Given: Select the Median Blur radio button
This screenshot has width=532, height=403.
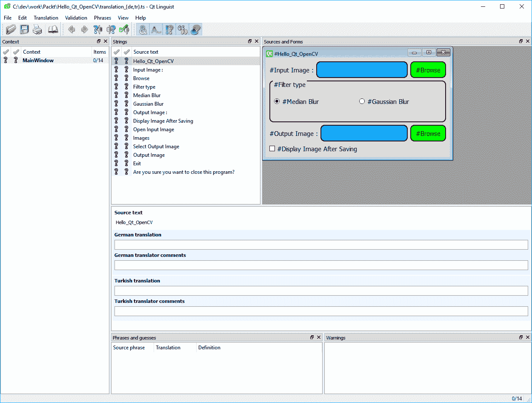Looking at the screenshot, I should (x=277, y=101).
